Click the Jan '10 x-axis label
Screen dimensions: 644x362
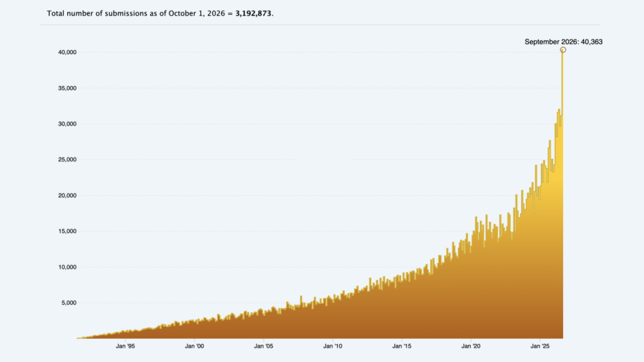click(333, 346)
